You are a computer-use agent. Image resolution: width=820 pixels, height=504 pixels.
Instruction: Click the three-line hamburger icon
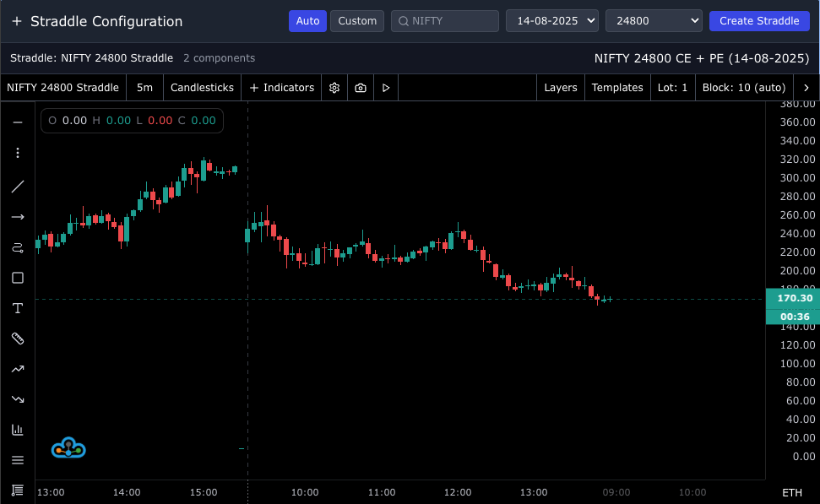[18, 460]
